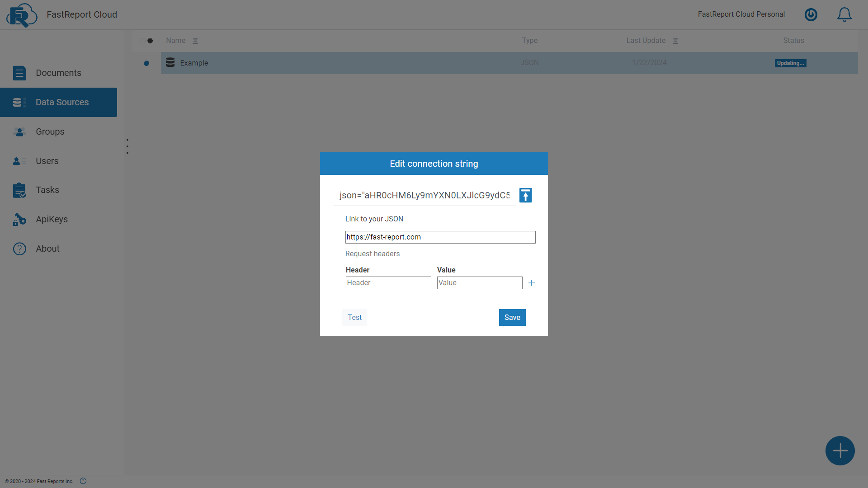Click the Users sidebar icon
868x488 pixels.
[x=19, y=161]
